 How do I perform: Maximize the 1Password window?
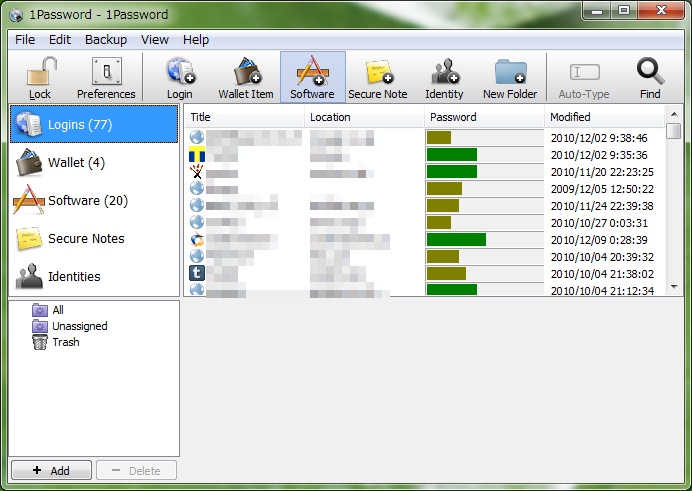click(624, 11)
